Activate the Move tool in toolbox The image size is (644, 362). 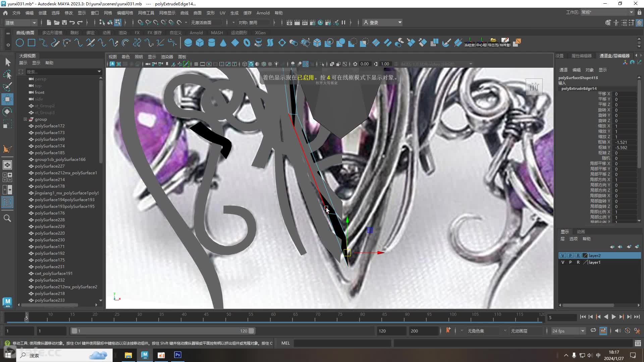point(7,99)
